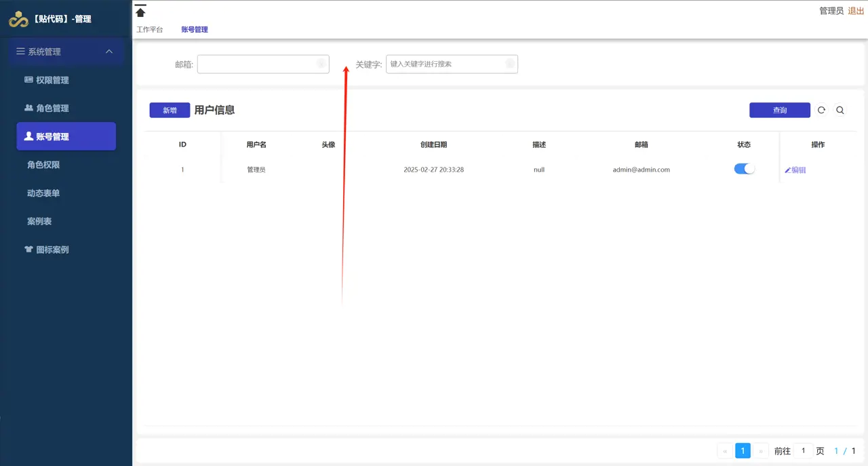The width and height of the screenshot is (868, 466).
Task: Click the clear icon in 关键字 search box
Action: point(509,63)
